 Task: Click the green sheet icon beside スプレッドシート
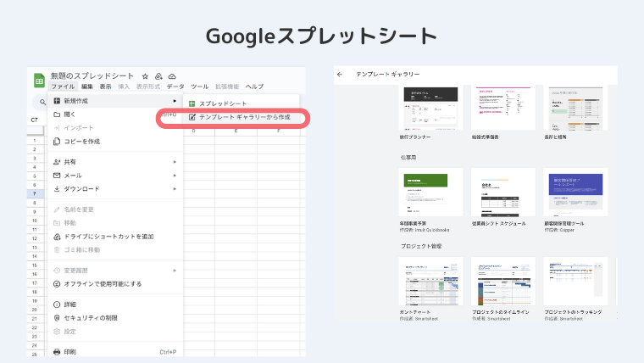click(x=192, y=103)
